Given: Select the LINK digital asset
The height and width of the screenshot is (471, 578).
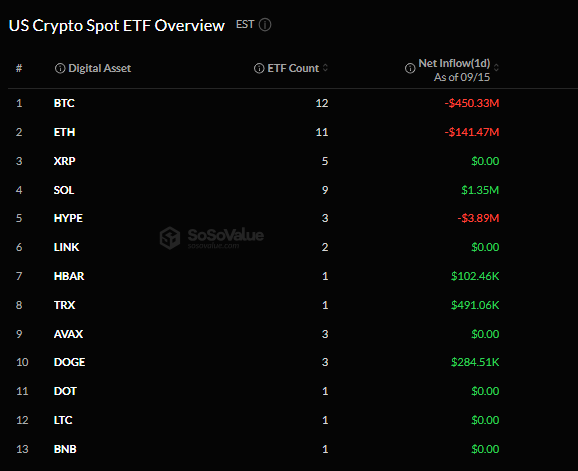Looking at the screenshot, I should [x=66, y=247].
